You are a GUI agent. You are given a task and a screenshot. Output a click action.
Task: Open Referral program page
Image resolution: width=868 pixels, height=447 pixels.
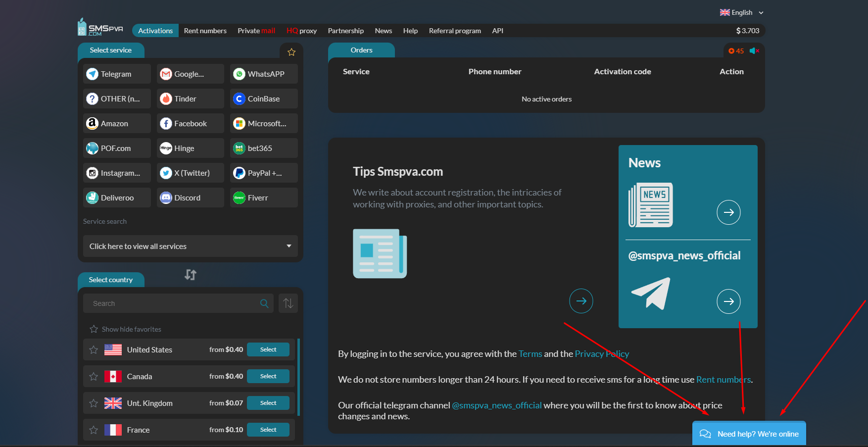[455, 31]
